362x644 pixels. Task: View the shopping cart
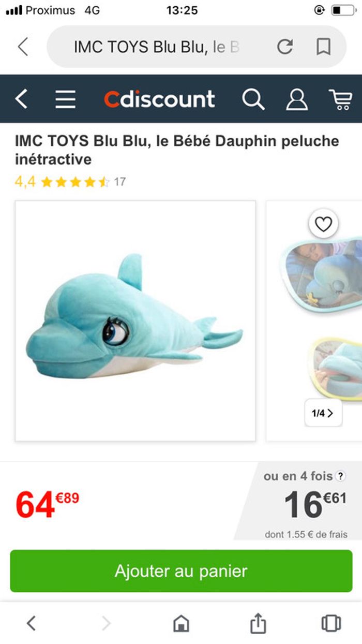tap(340, 99)
